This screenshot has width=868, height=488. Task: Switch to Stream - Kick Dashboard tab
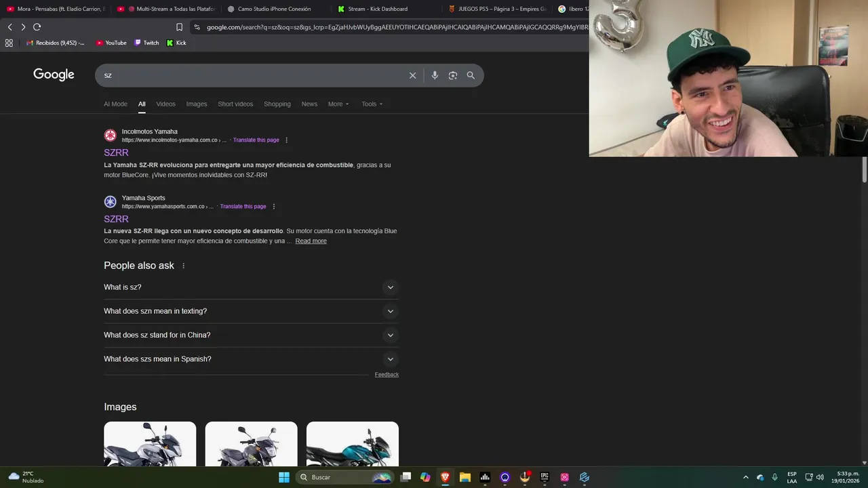[388, 9]
